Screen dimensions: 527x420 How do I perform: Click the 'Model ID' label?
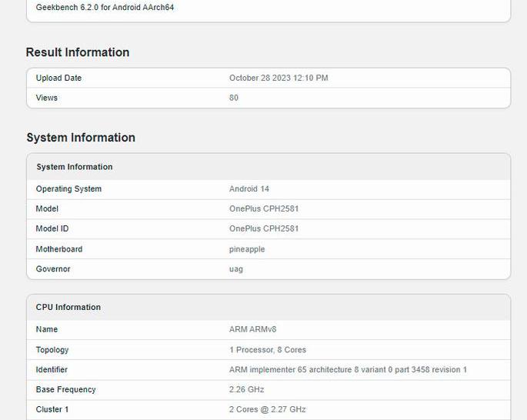coord(52,228)
